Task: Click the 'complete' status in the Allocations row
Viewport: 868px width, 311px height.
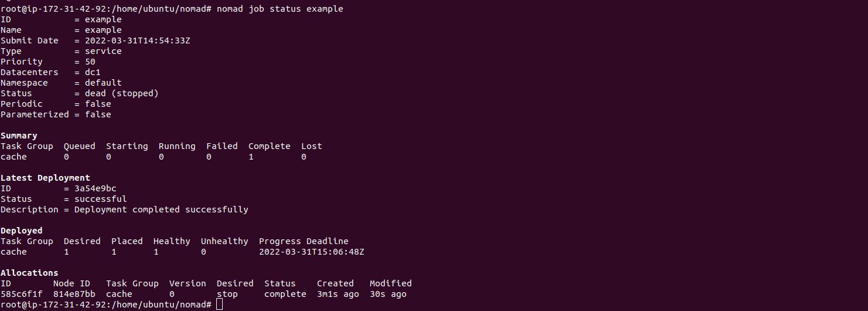Action: [285, 294]
